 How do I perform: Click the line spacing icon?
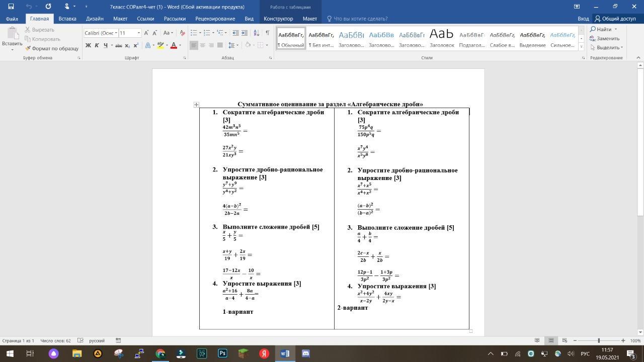click(x=231, y=45)
